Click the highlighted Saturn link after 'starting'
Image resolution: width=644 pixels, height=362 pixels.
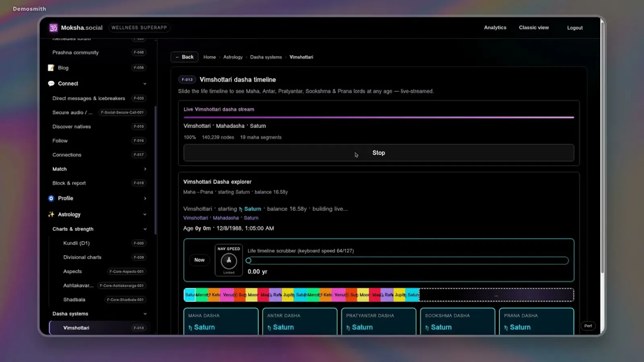pos(250,209)
